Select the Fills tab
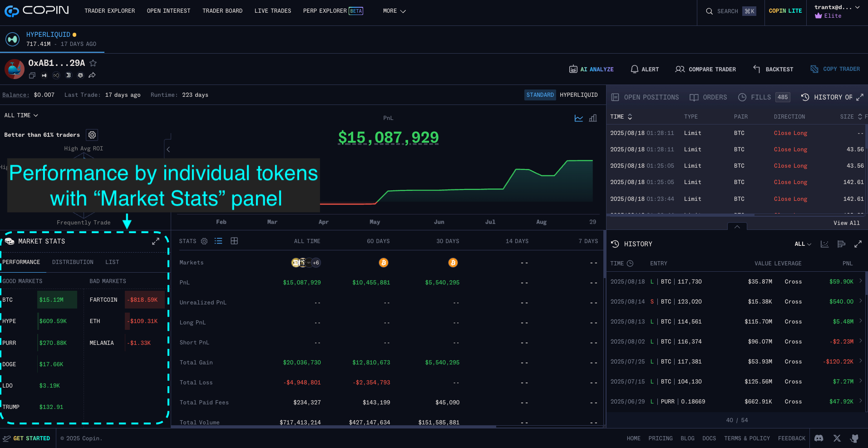Image resolution: width=868 pixels, height=448 pixels. click(764, 97)
